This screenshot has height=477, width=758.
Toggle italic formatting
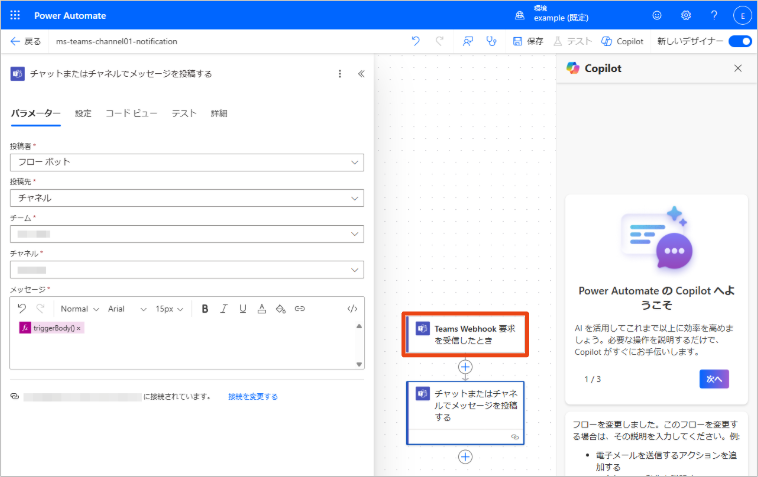pyautogui.click(x=224, y=309)
